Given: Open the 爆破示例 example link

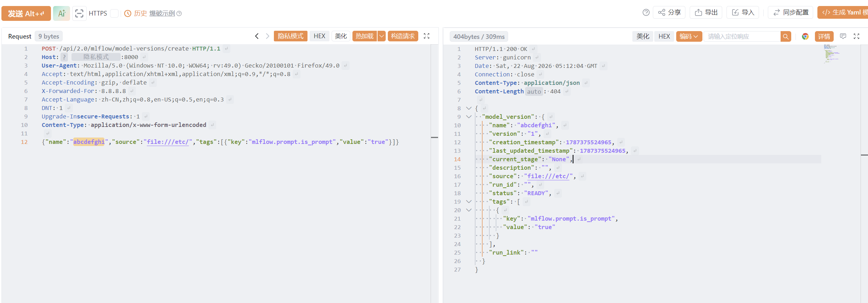Looking at the screenshot, I should click(162, 13).
